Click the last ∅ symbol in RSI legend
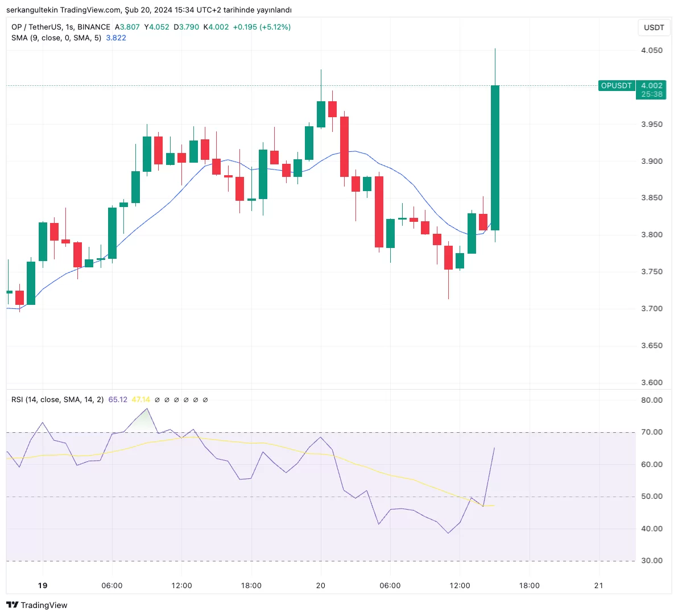The image size is (678, 616). point(205,400)
